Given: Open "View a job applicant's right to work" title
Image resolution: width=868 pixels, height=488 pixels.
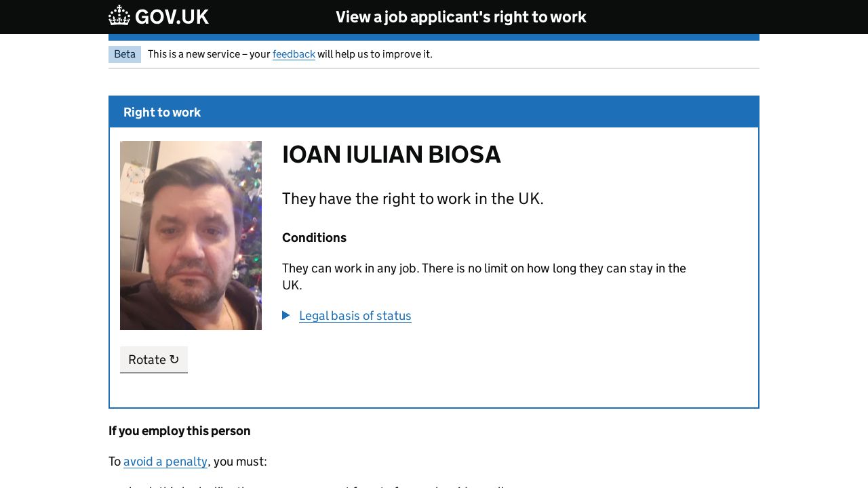Looking at the screenshot, I should point(460,17).
